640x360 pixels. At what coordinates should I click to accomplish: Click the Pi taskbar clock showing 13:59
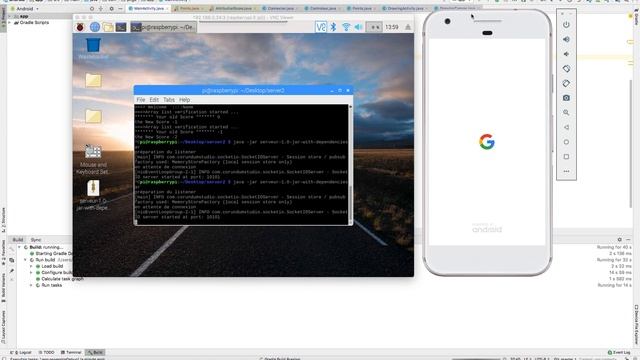point(392,27)
